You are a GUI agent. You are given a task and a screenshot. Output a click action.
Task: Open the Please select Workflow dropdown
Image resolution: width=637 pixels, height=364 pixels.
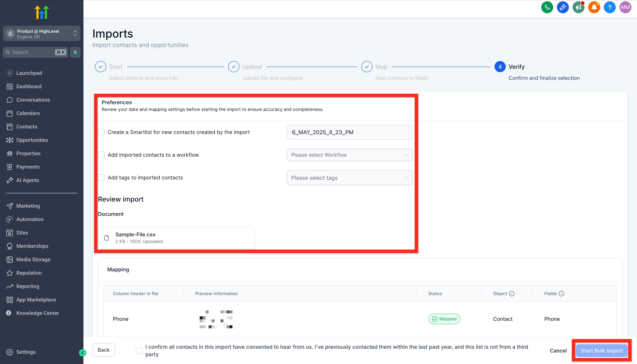(x=349, y=155)
